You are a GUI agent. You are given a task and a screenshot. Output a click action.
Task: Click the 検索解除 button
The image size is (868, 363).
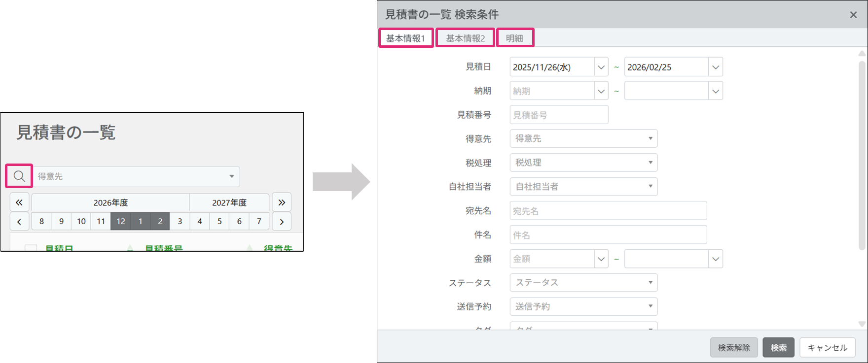coord(734,348)
